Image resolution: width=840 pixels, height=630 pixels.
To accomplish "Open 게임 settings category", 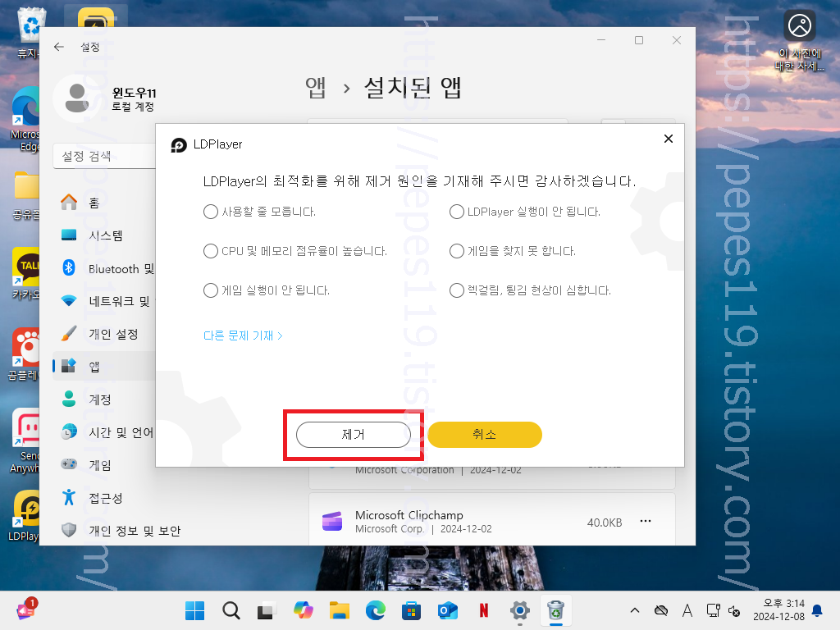I will 104,465.
